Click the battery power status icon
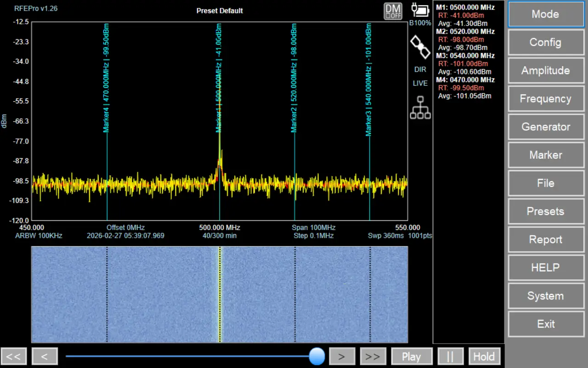Image resolution: width=588 pixels, height=368 pixels. [420, 11]
